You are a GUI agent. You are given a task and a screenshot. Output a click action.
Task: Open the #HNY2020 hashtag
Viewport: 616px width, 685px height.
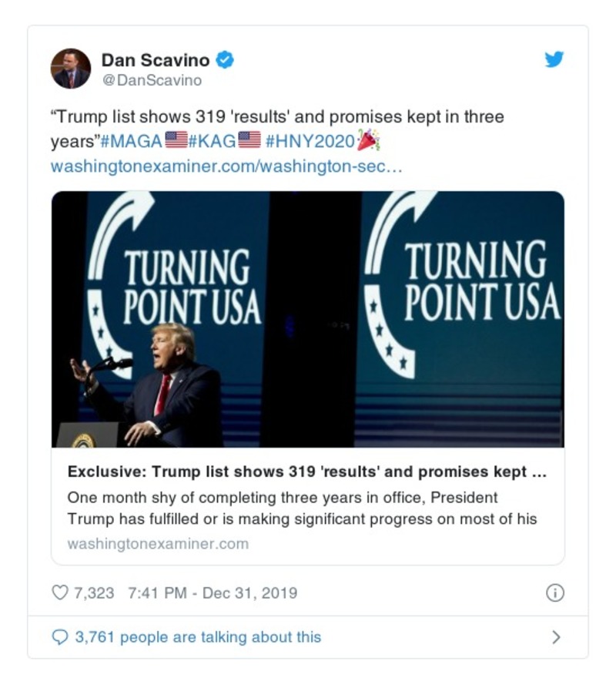click(310, 141)
